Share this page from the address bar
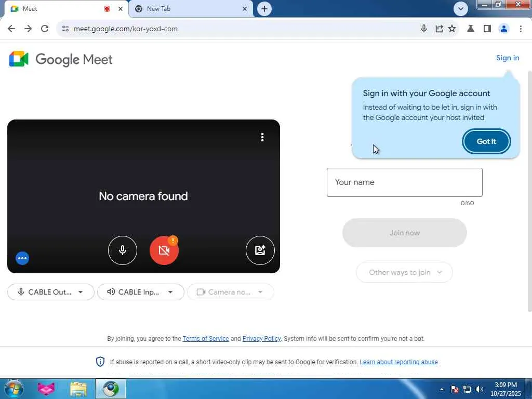Image resolution: width=532 pixels, height=399 pixels. (x=439, y=29)
